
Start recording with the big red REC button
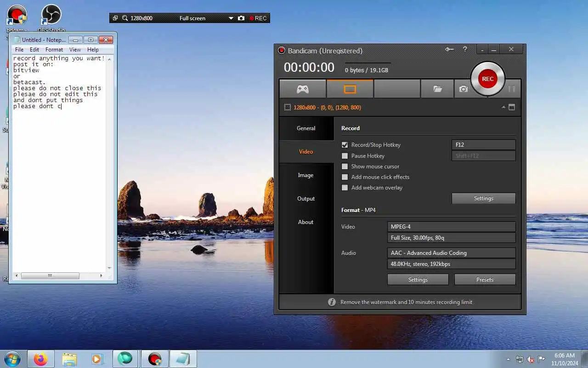(x=487, y=79)
